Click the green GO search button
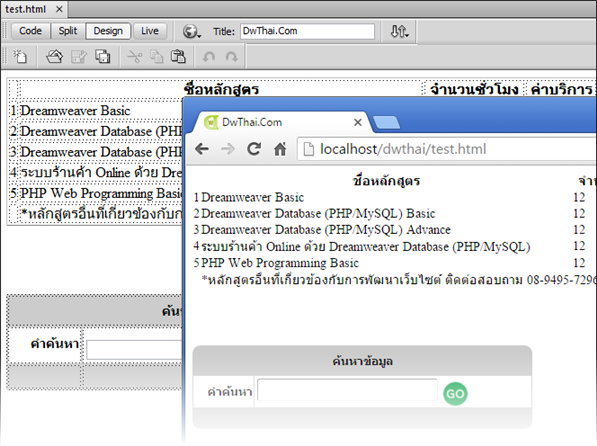 click(455, 393)
